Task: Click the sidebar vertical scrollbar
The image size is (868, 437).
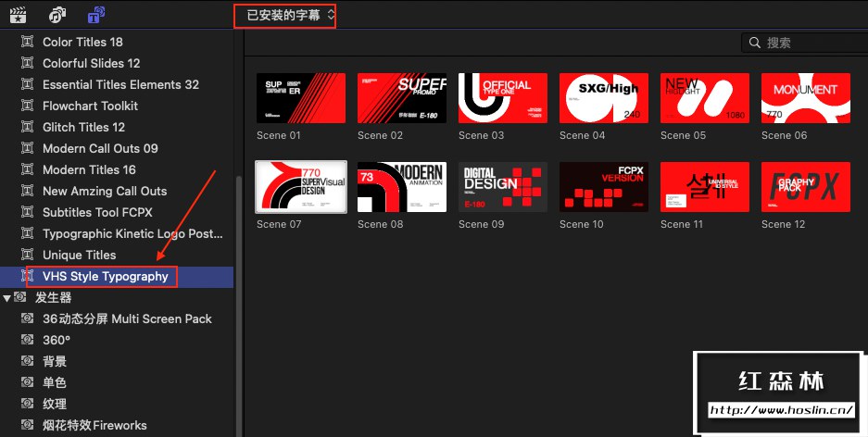Action: pyautogui.click(x=239, y=305)
